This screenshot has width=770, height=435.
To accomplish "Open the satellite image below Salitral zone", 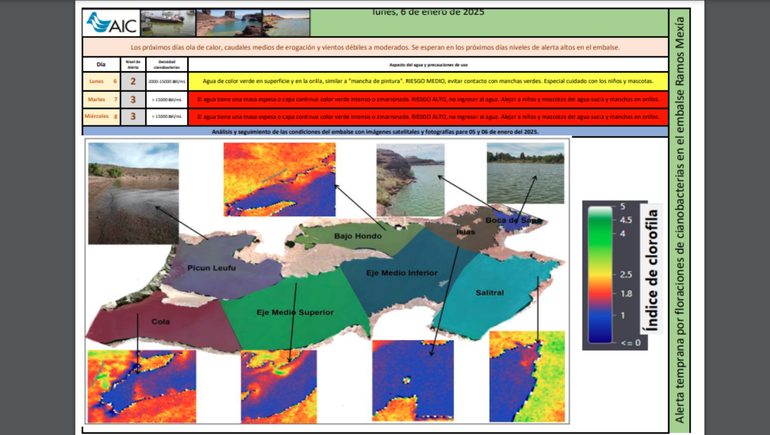I will coord(527,377).
